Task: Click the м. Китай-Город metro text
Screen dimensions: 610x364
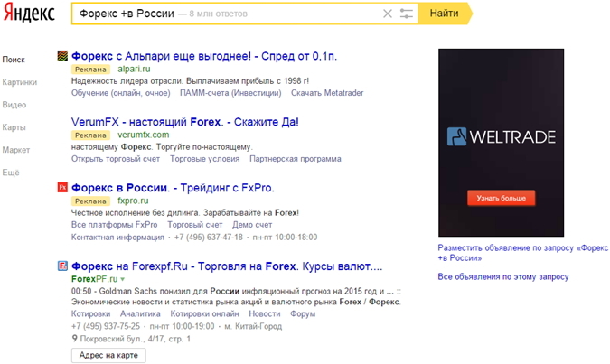Action: coord(253,326)
